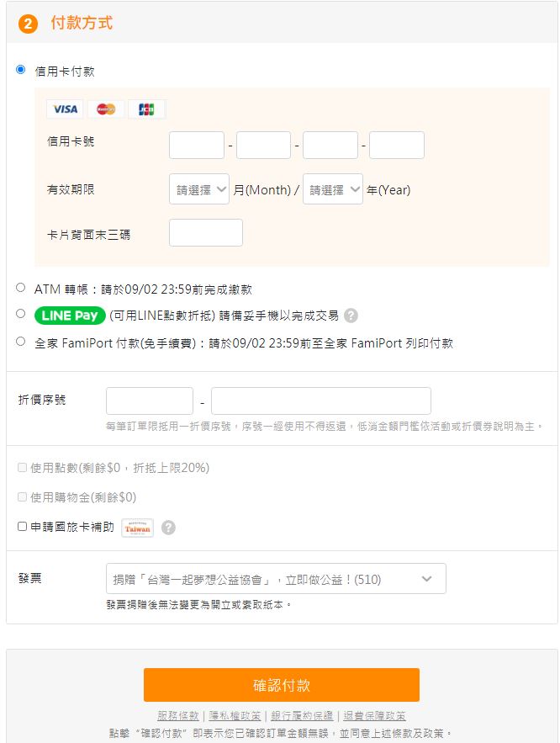This screenshot has height=743, width=560.
Task: Choose 全家 FamiPort 付款 radio option
Action: (x=21, y=342)
